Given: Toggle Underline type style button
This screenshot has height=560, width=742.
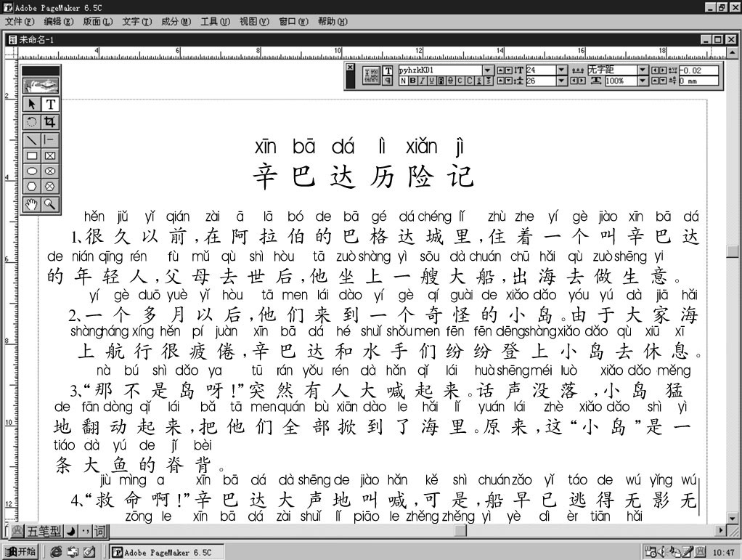Looking at the screenshot, I should (x=431, y=81).
